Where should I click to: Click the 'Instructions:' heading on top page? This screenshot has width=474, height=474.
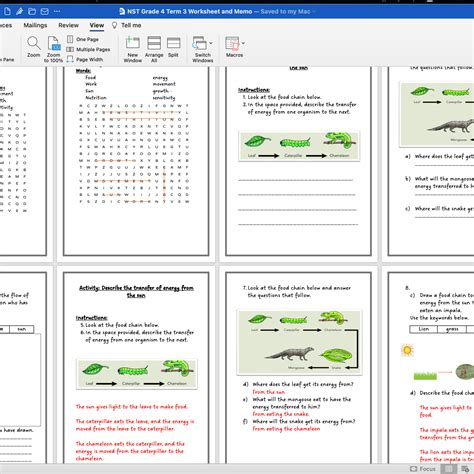tap(254, 90)
